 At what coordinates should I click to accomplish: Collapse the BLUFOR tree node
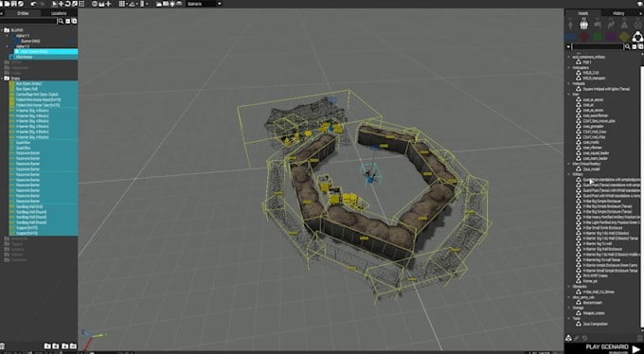point(2,30)
